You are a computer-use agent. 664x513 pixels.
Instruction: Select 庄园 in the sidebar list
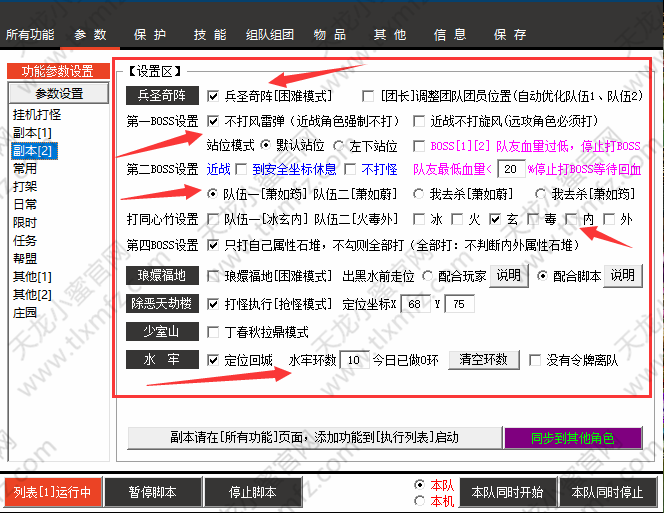click(25, 313)
